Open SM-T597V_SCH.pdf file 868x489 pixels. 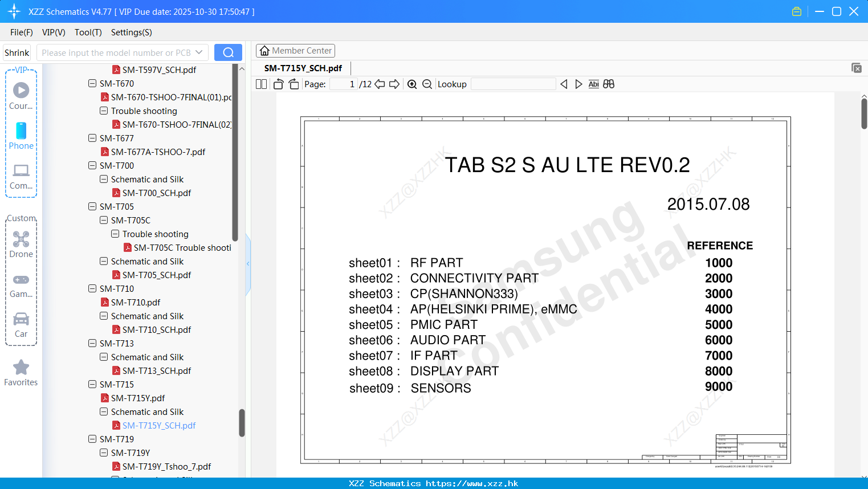coord(159,70)
